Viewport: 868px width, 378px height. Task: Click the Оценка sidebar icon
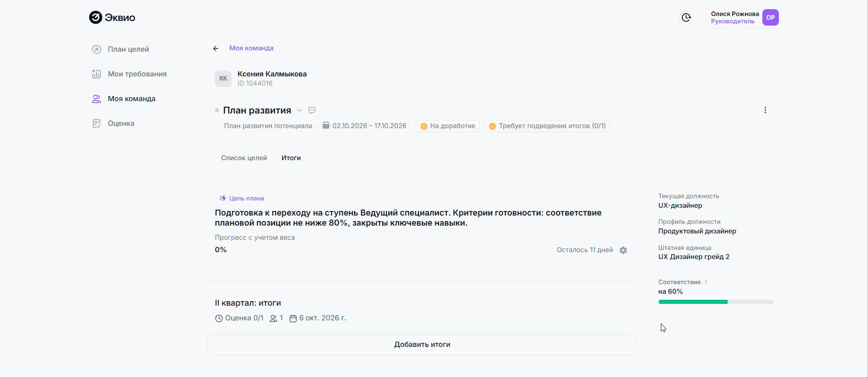click(x=96, y=124)
